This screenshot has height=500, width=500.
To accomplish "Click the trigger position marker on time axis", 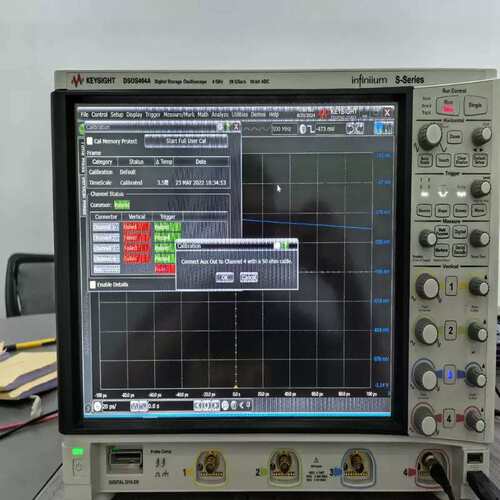I will click(x=236, y=387).
